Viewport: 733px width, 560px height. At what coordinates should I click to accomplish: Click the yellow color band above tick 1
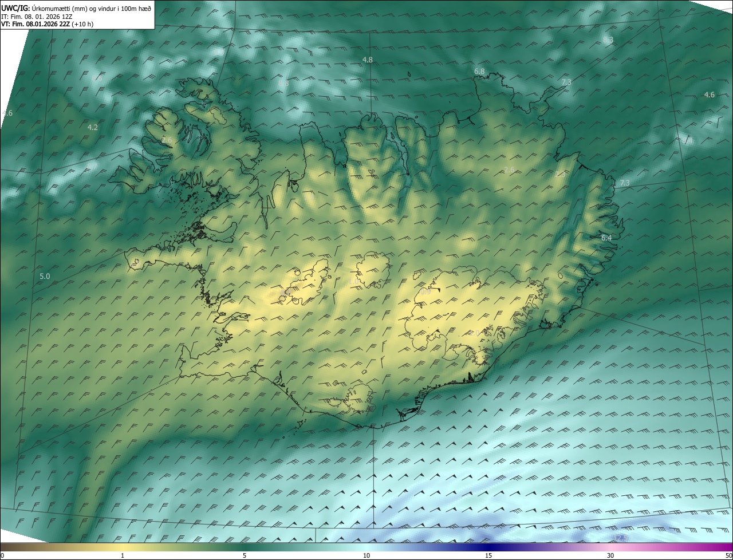click(123, 547)
